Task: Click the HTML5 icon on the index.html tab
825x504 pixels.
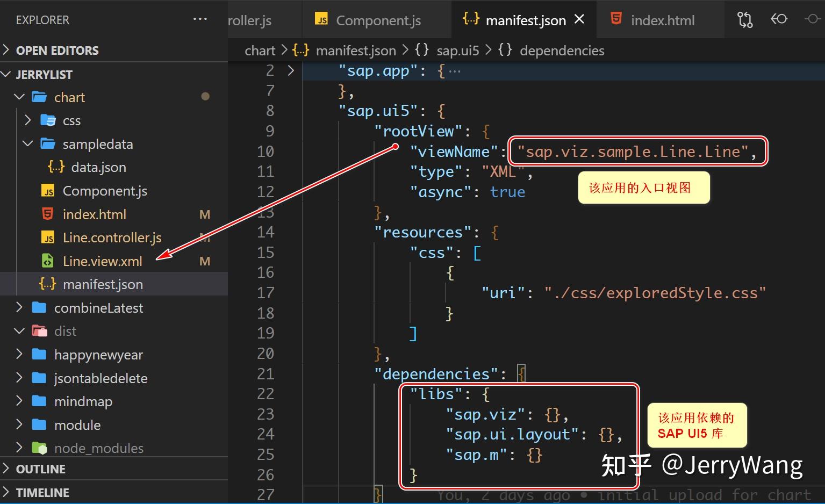Action: (616, 19)
